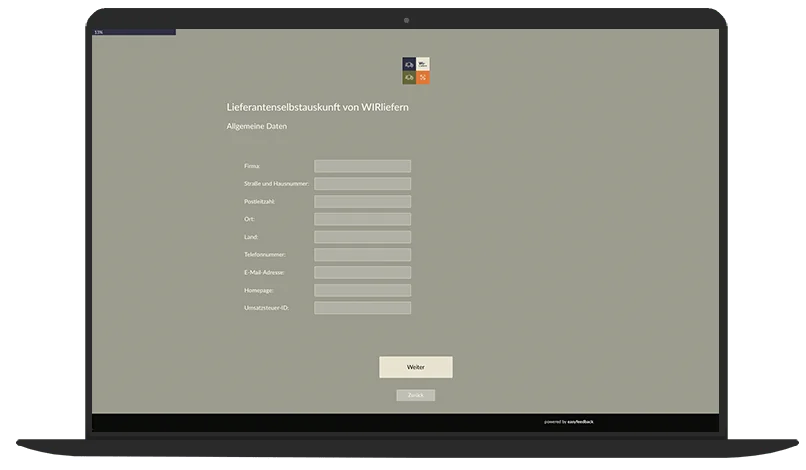This screenshot has height=470, width=806.
Task: Focus the Umsatzsteuer-ID text box
Action: tap(362, 308)
